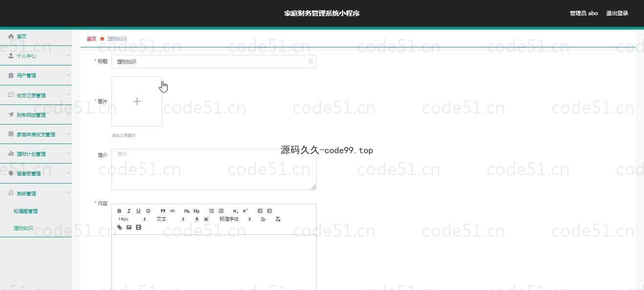Click the image upload plus box
The image size is (644, 290).
[x=137, y=101]
